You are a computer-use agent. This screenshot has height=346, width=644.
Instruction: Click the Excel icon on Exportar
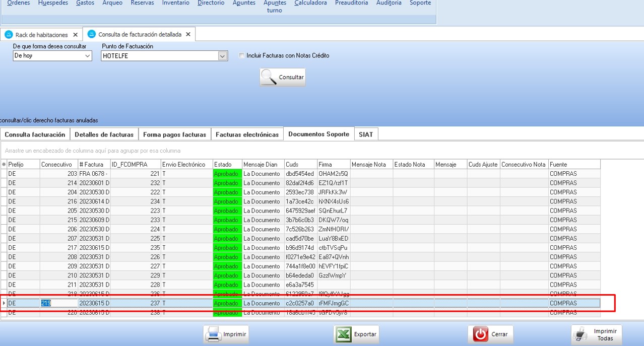point(344,334)
